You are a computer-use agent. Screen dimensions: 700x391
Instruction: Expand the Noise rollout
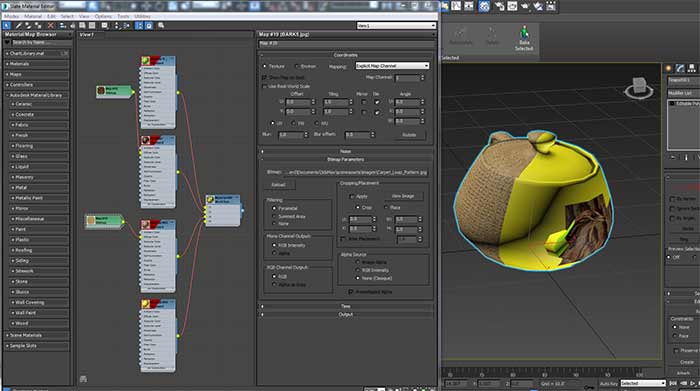(x=346, y=151)
